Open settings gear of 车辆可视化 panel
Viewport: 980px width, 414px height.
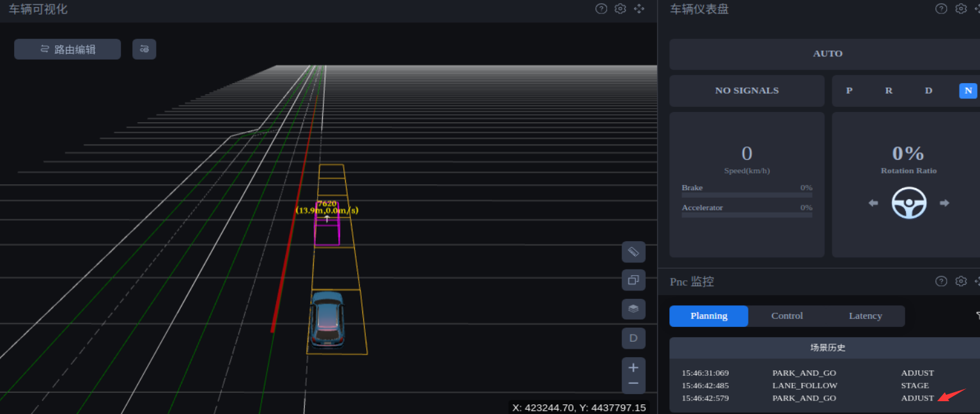pyautogui.click(x=620, y=9)
